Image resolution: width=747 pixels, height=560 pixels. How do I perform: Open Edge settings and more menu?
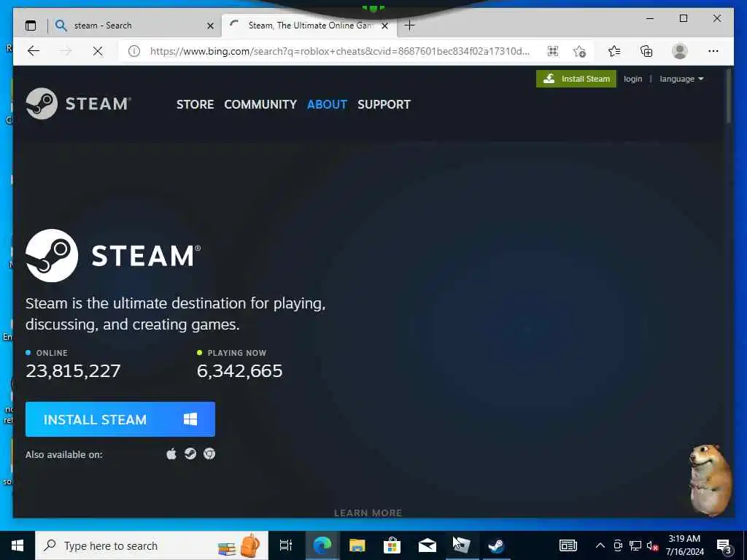pos(713,51)
